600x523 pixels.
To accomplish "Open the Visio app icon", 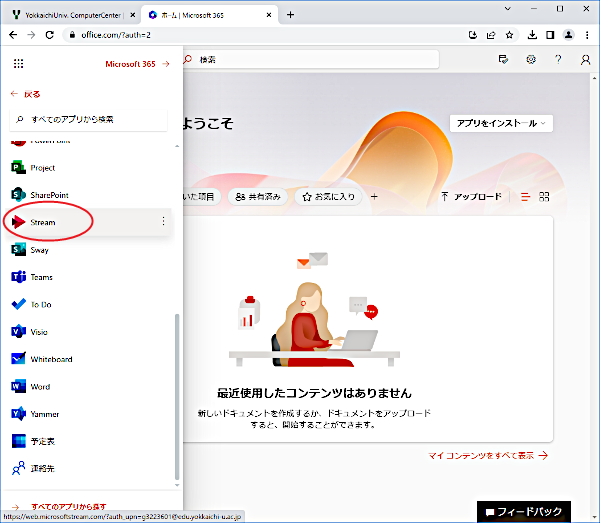I will click(18, 332).
